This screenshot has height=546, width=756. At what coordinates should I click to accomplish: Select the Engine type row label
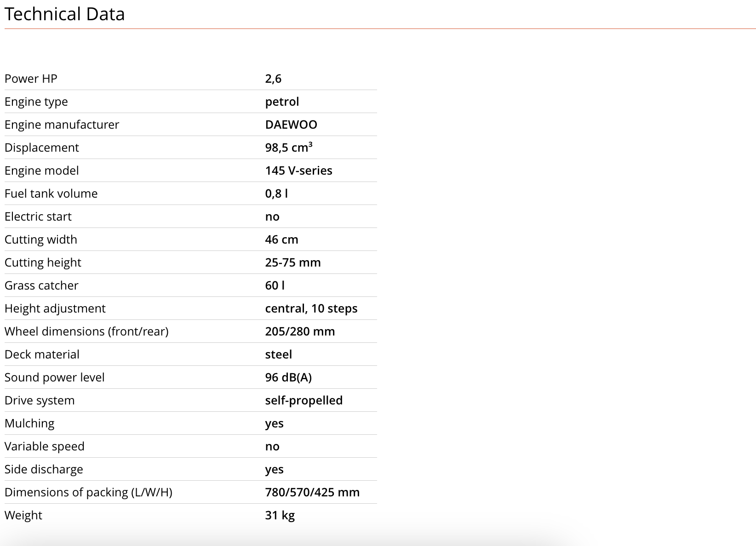click(36, 102)
